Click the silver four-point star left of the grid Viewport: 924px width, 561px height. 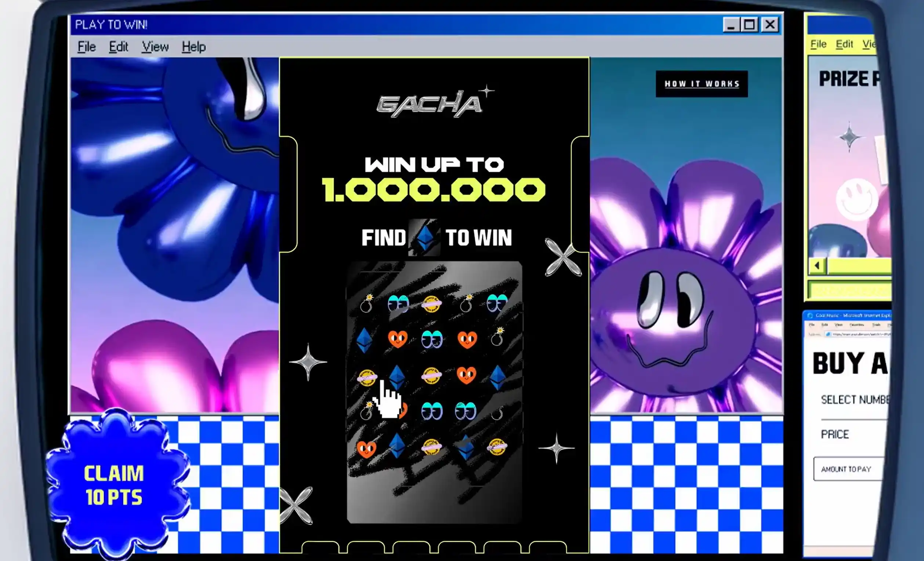coord(308,362)
